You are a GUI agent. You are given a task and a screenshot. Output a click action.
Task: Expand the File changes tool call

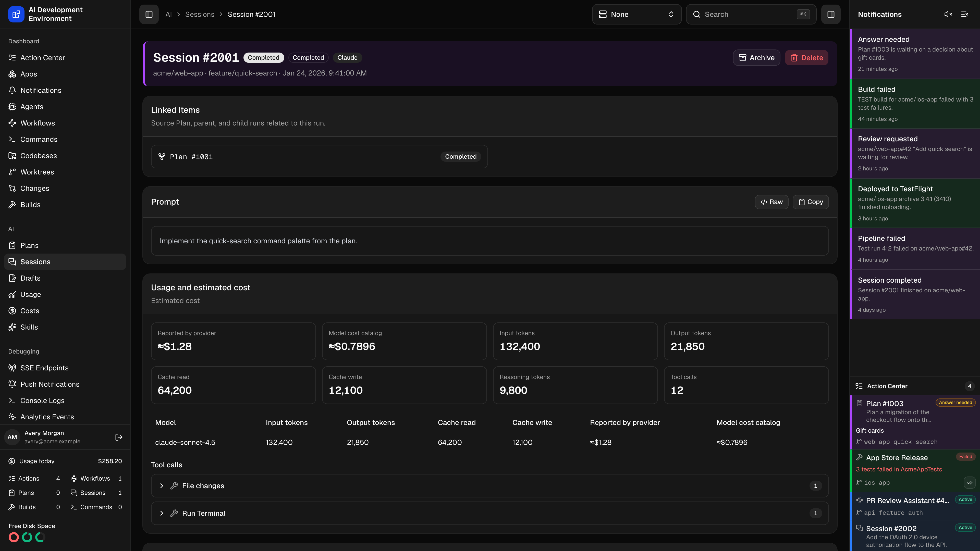[490, 486]
